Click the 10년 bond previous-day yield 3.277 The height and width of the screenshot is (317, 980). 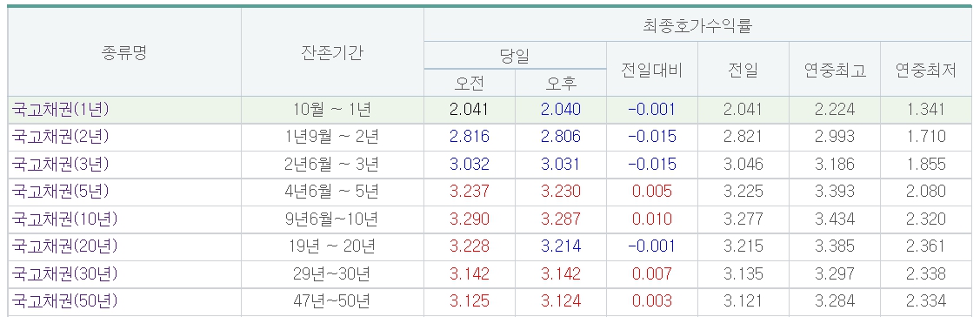click(x=743, y=219)
